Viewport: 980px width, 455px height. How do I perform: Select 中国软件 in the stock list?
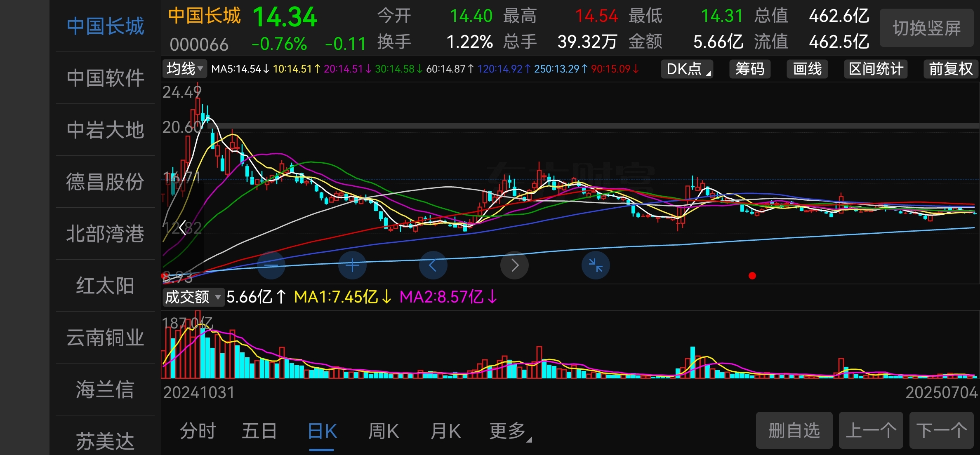[x=105, y=78]
